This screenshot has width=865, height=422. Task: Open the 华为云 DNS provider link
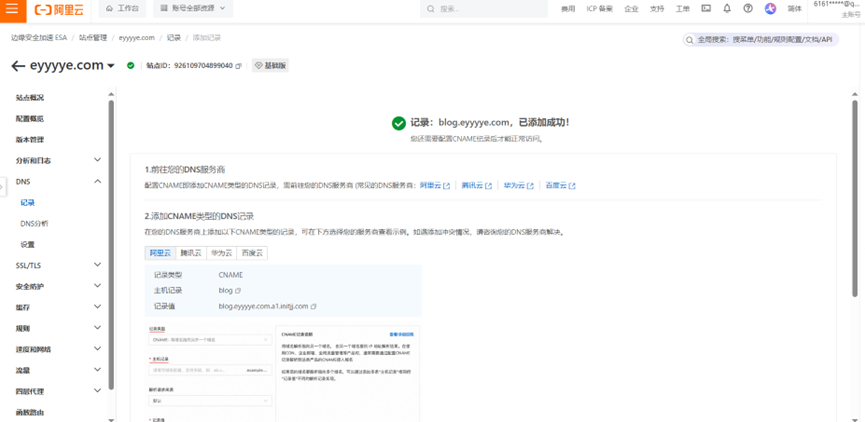[519, 185]
